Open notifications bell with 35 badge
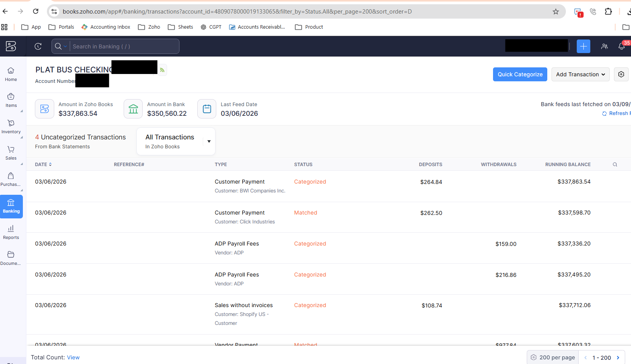Screen dimensions: 631x364 [622, 46]
